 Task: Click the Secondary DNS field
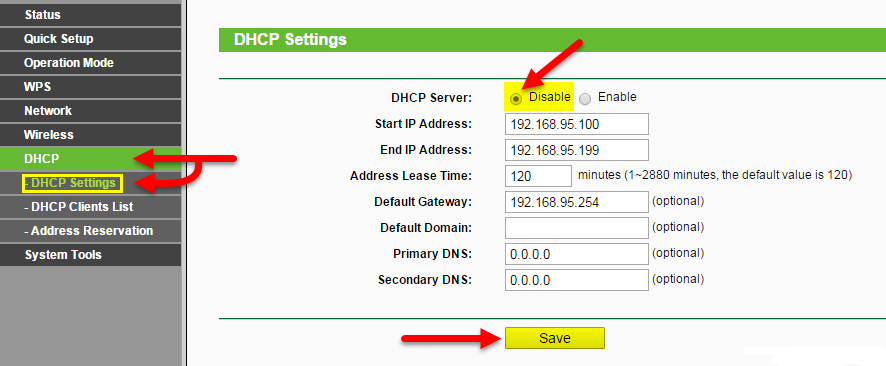tap(577, 280)
